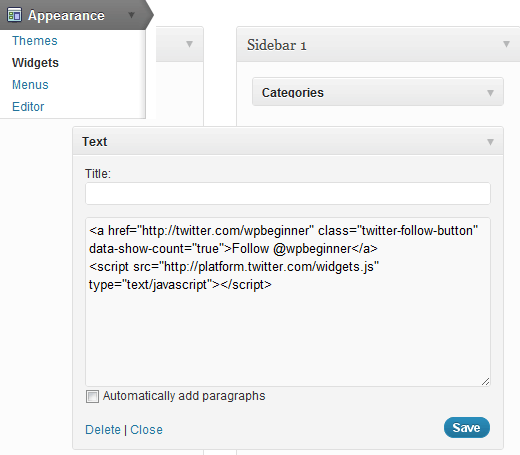Collapse the Sidebar 1 panel arrow
This screenshot has height=455, width=520.
(x=506, y=44)
